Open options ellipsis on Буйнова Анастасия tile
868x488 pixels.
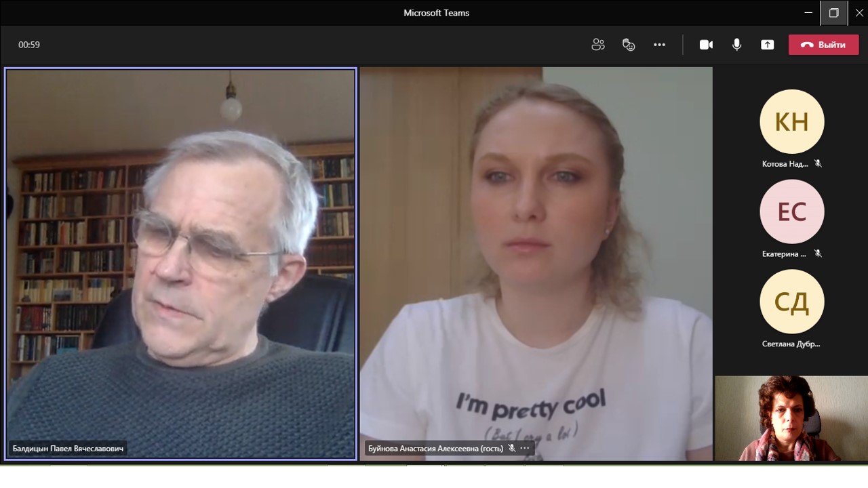pos(525,448)
